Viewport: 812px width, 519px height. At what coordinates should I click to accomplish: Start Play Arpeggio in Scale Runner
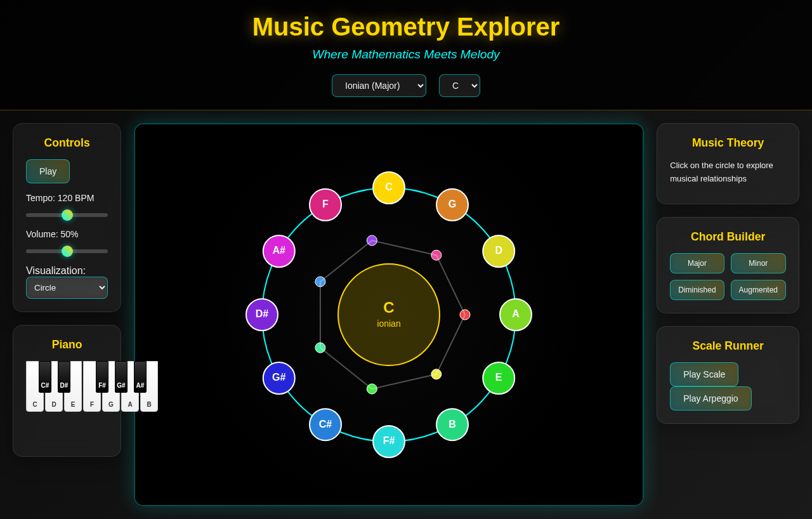click(710, 398)
